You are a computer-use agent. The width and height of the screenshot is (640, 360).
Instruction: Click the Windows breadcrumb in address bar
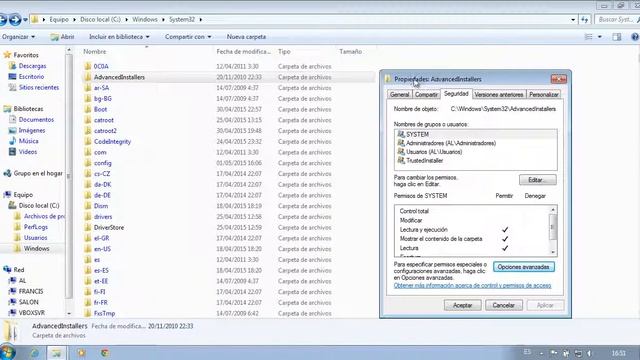point(144,20)
